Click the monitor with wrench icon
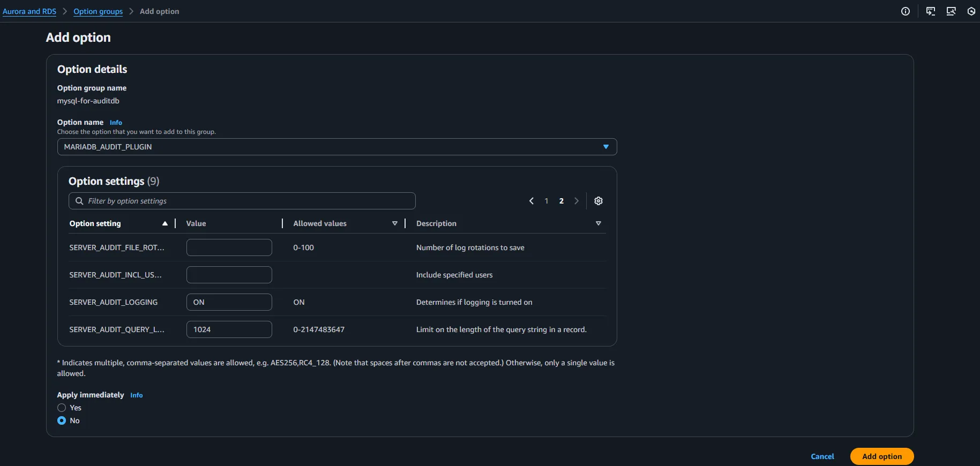The image size is (980, 466). (951, 11)
